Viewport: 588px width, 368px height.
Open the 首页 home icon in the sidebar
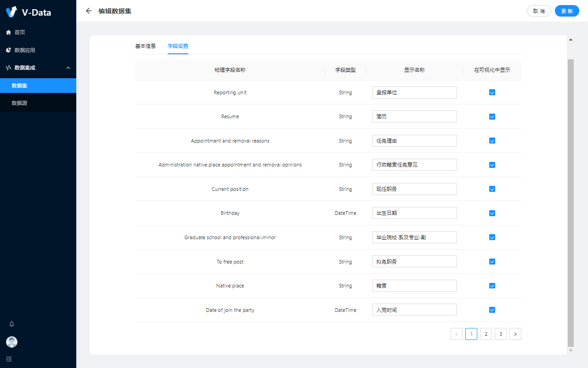point(8,32)
